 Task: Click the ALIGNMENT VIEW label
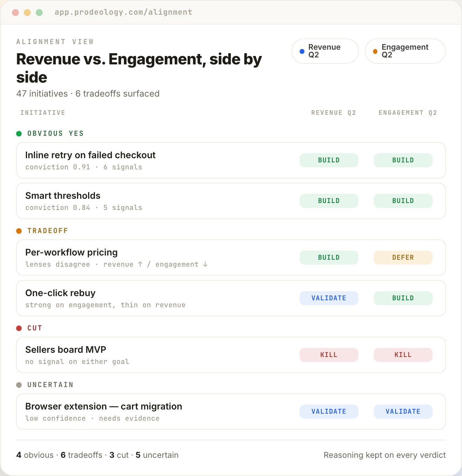click(x=55, y=42)
